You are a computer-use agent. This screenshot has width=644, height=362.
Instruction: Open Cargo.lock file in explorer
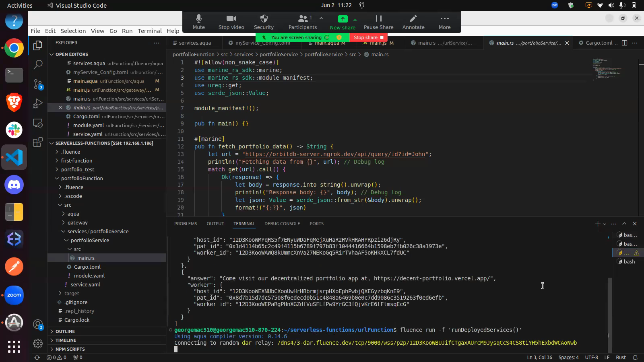(77, 320)
